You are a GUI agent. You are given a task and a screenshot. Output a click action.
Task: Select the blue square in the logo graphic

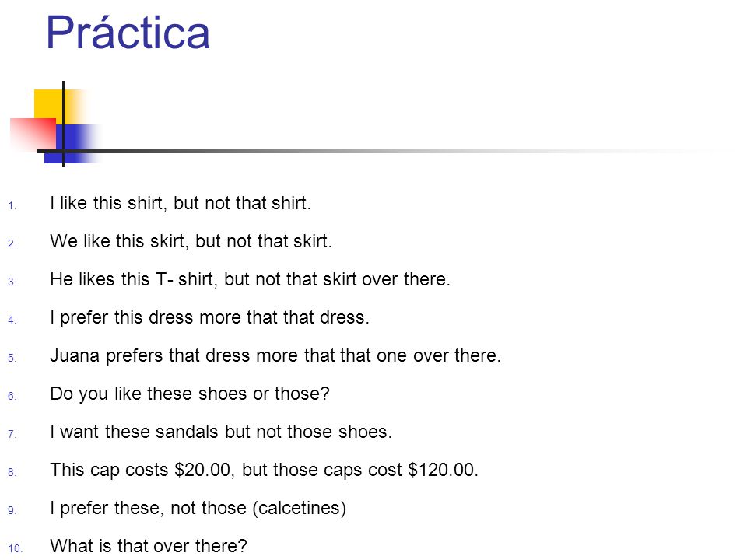(x=72, y=144)
